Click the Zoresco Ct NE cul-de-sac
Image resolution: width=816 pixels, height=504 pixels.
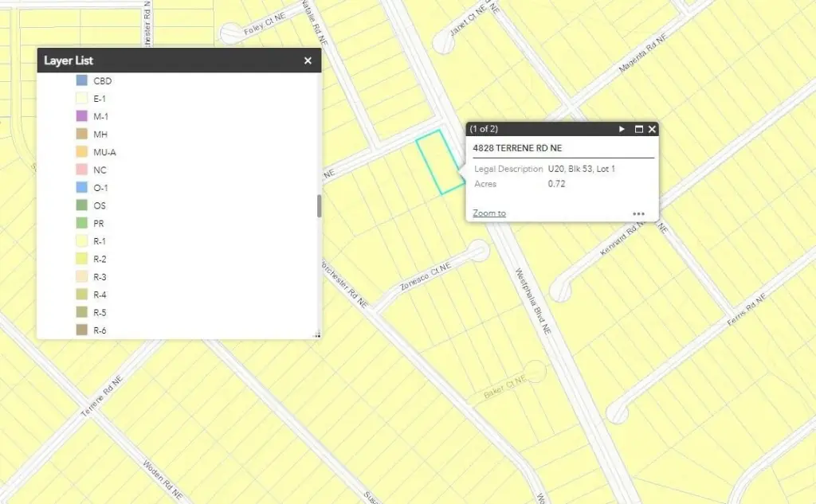pos(478,252)
